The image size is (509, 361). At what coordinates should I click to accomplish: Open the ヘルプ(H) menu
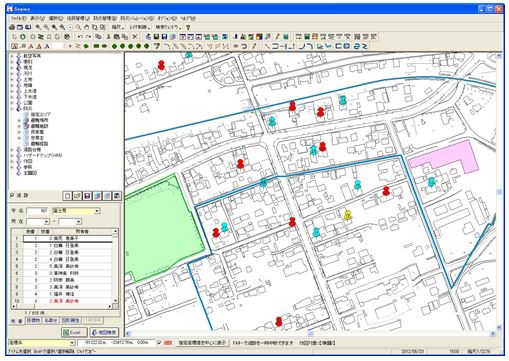pyautogui.click(x=188, y=18)
